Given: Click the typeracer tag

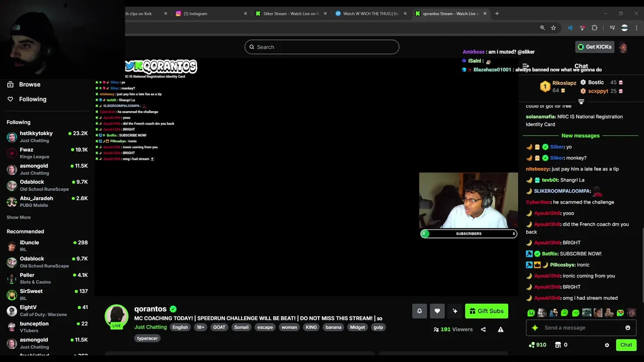Looking at the screenshot, I should pyautogui.click(x=147, y=338).
